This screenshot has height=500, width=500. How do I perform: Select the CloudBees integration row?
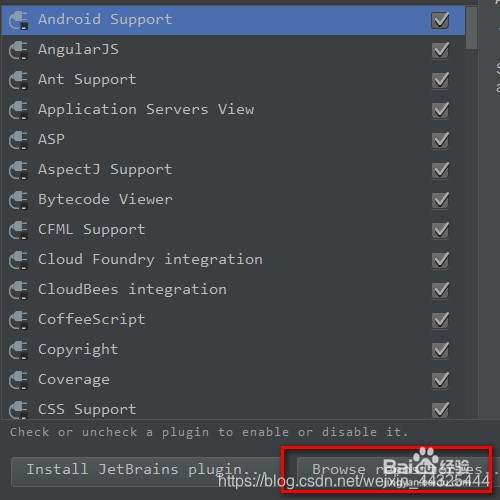(x=233, y=290)
